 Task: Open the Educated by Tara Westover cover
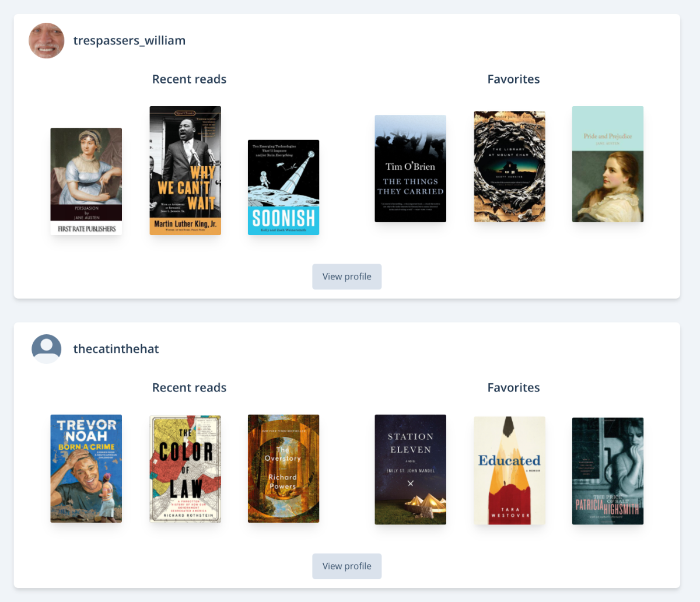(510, 471)
